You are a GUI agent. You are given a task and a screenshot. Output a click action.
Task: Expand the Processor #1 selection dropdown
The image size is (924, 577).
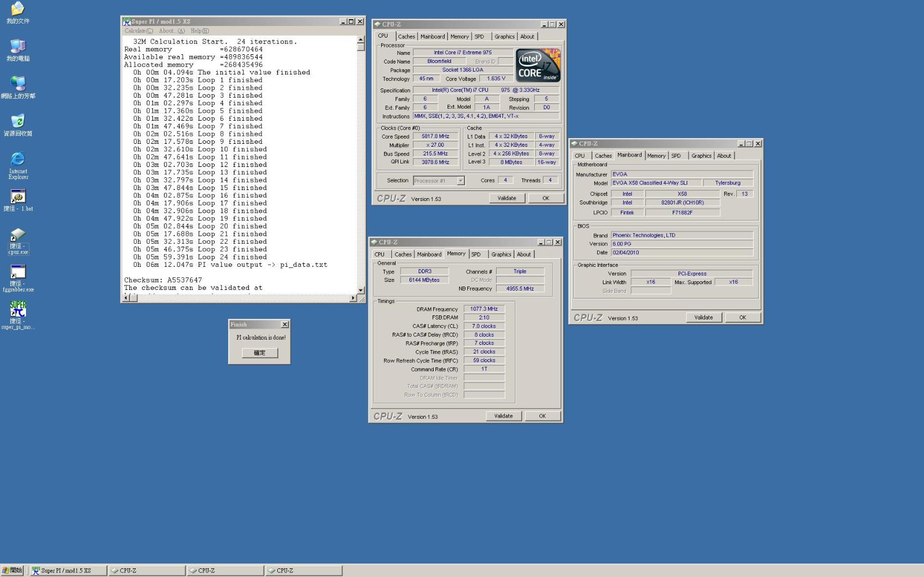click(460, 181)
